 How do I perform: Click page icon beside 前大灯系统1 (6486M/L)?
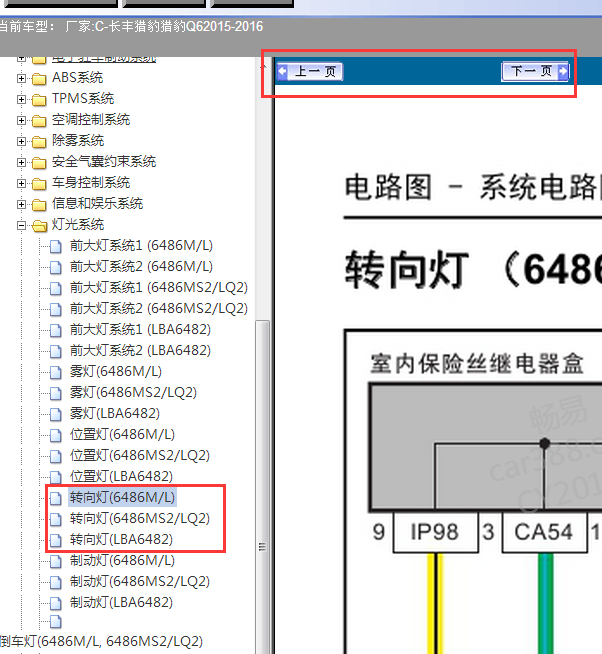coord(55,247)
